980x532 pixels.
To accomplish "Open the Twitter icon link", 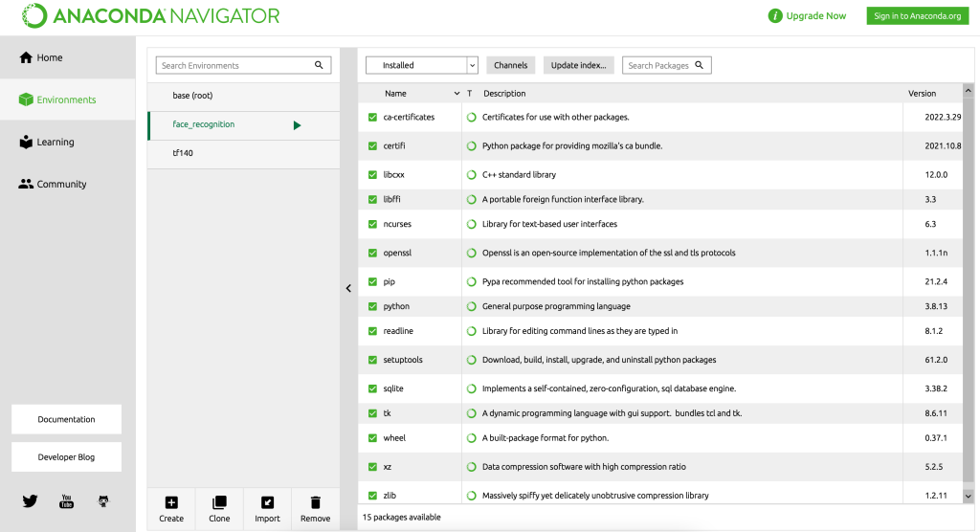I will pyautogui.click(x=30, y=500).
